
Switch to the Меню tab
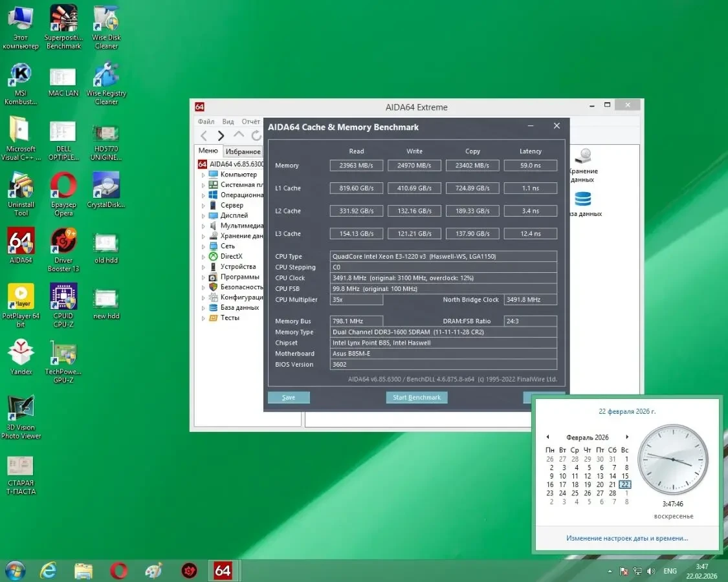[x=208, y=151]
